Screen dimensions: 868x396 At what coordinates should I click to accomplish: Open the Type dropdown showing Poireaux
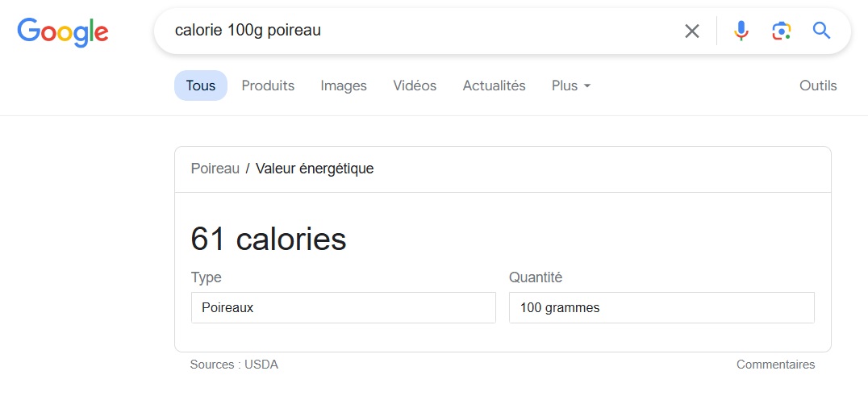click(x=343, y=307)
